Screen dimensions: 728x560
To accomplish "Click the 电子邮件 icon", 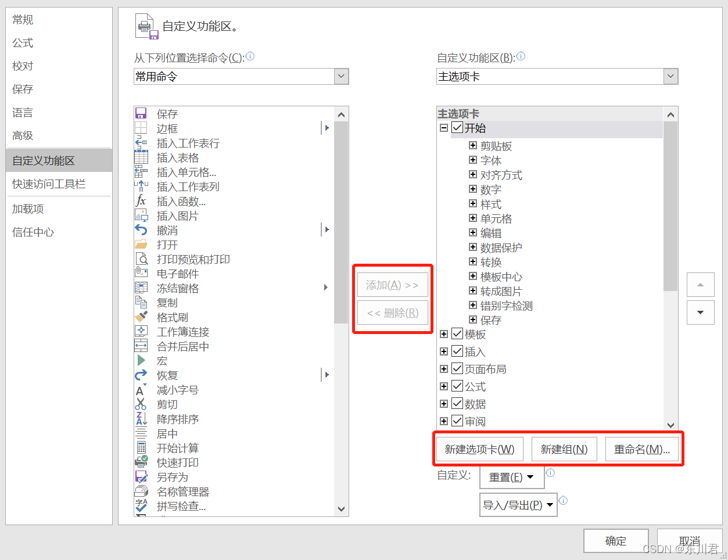I will [141, 273].
